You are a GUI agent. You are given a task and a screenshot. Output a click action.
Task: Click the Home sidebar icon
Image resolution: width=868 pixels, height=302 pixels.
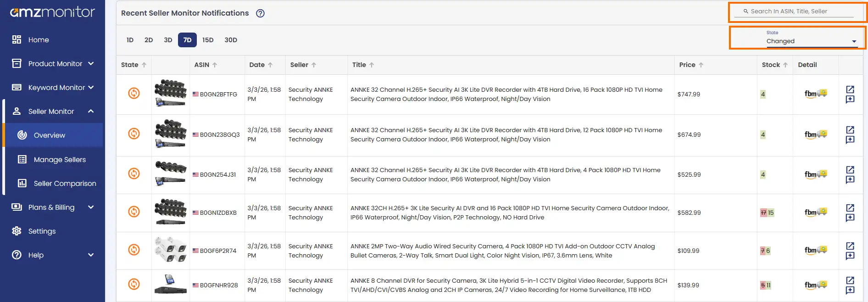[17, 39]
